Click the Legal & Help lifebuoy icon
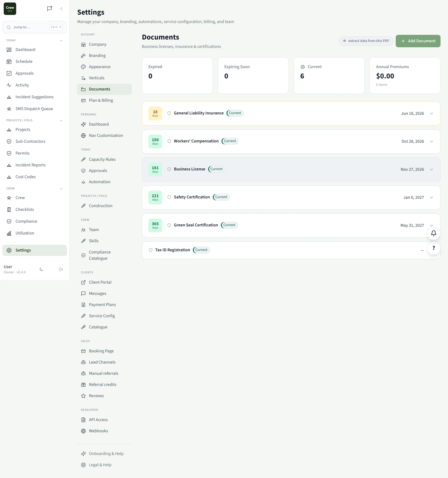448x478 pixels. click(x=83, y=465)
